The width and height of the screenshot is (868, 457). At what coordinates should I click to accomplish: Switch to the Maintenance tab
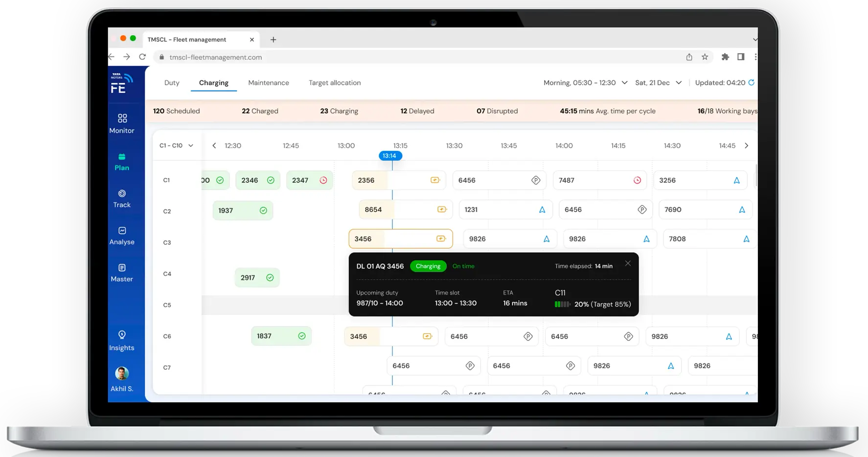pyautogui.click(x=269, y=82)
